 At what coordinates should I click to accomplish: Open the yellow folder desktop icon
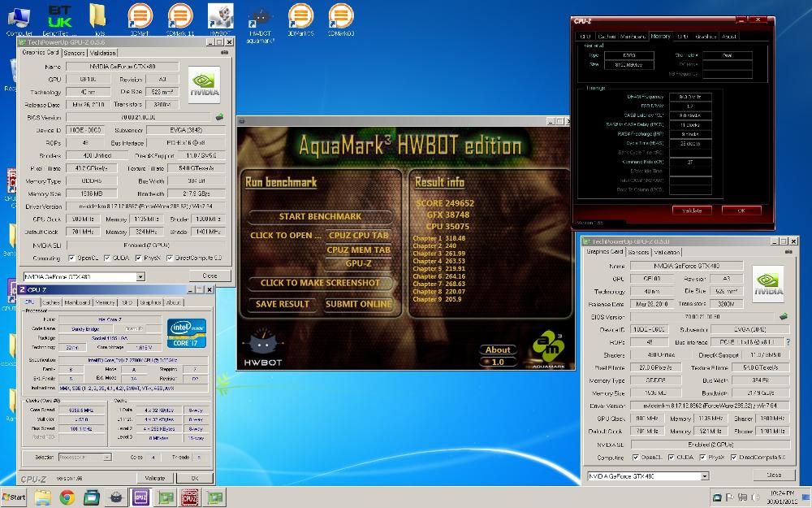click(x=98, y=20)
